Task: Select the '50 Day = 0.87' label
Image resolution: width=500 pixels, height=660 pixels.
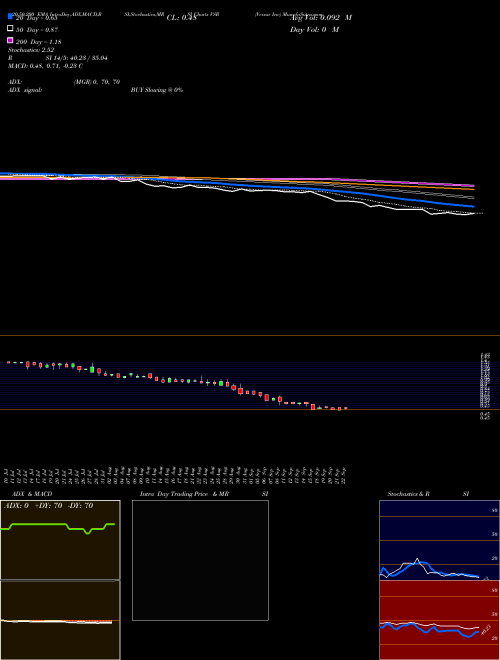Action: pos(37,30)
